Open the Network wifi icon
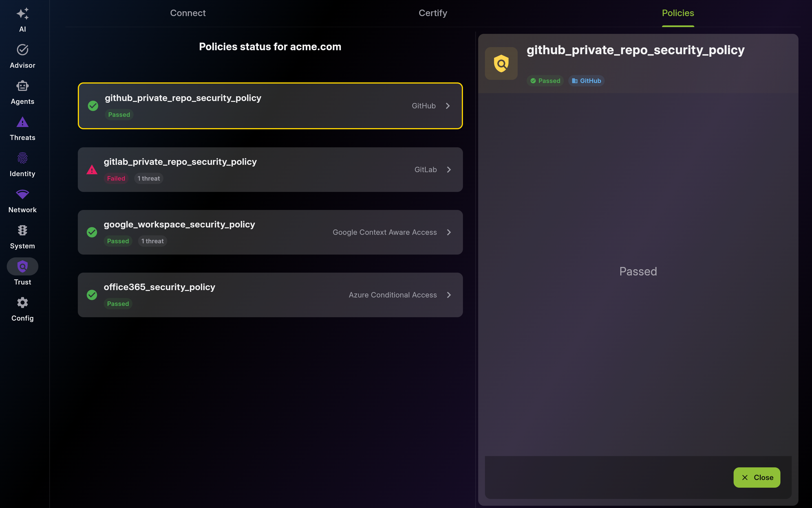This screenshot has width=812, height=508. (x=23, y=194)
